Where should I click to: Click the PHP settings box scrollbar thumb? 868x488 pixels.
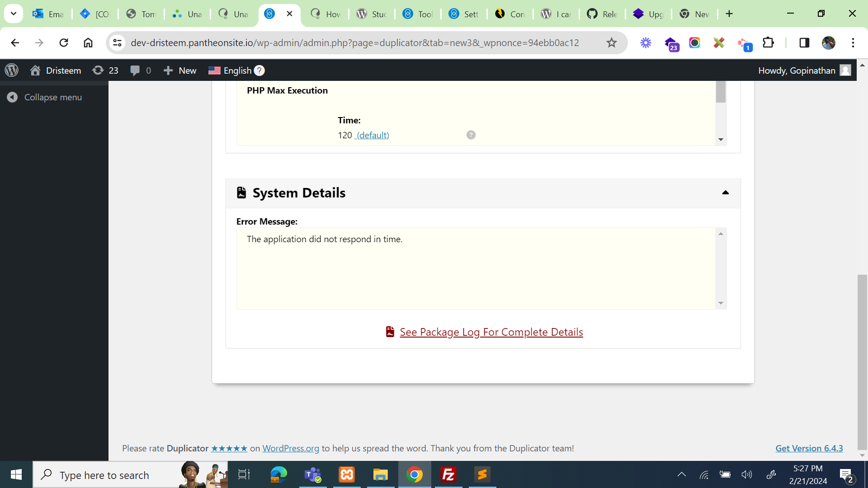click(x=721, y=92)
